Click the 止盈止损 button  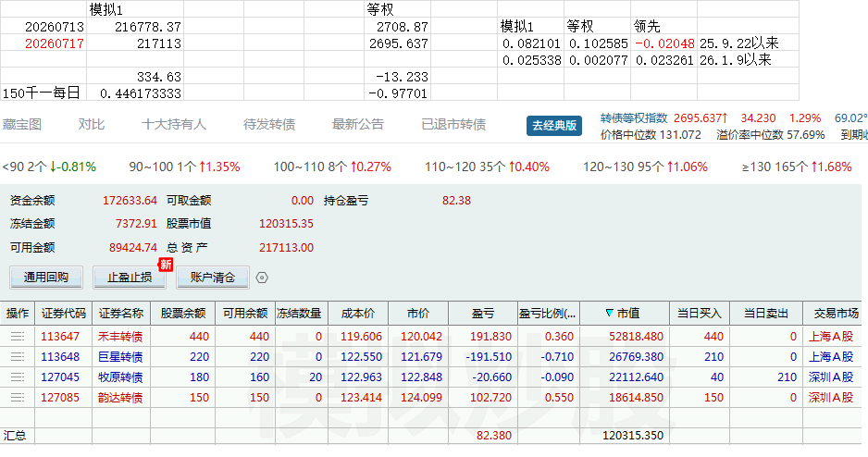coord(129,278)
